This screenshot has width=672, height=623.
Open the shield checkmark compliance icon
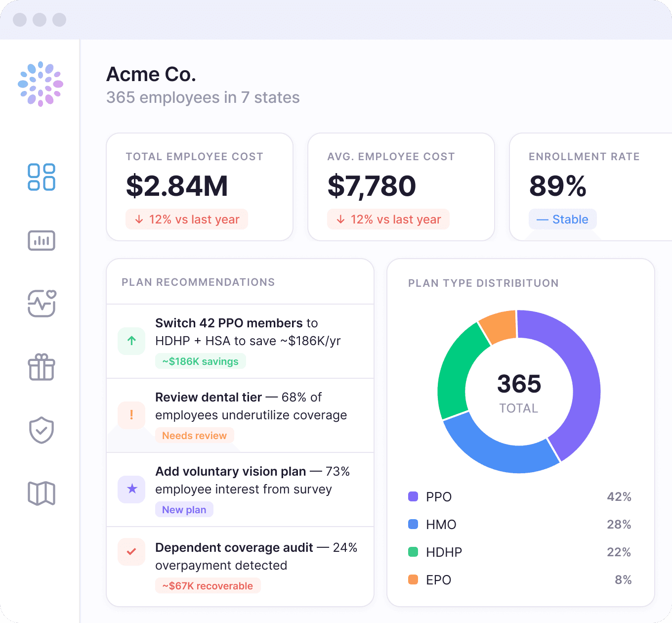tap(42, 430)
